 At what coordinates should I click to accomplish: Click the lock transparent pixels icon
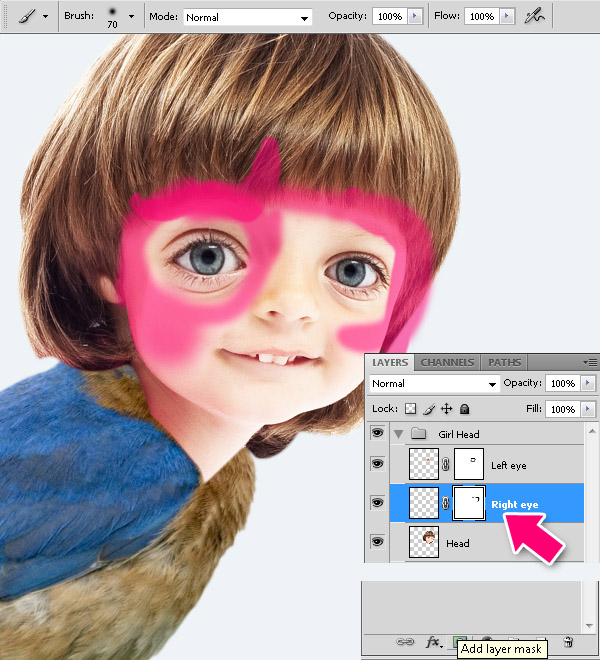410,409
